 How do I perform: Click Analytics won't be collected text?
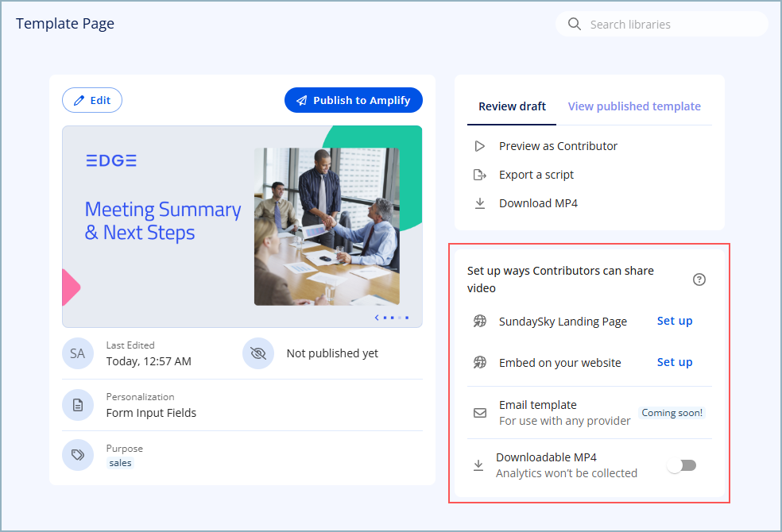567,473
